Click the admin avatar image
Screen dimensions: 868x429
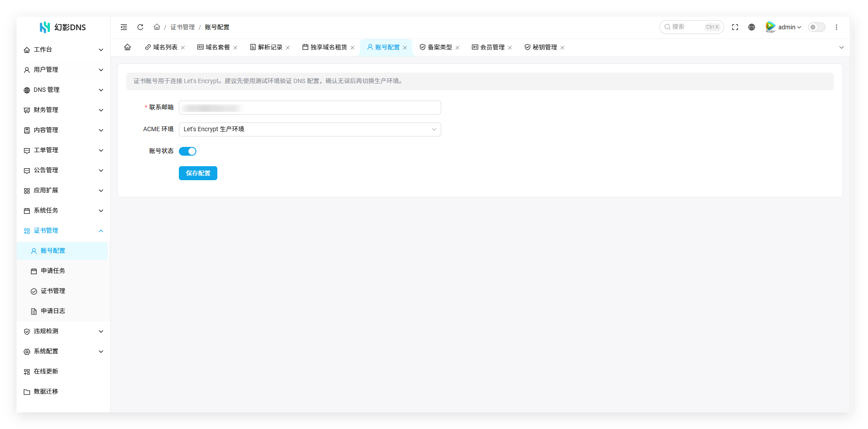[770, 27]
